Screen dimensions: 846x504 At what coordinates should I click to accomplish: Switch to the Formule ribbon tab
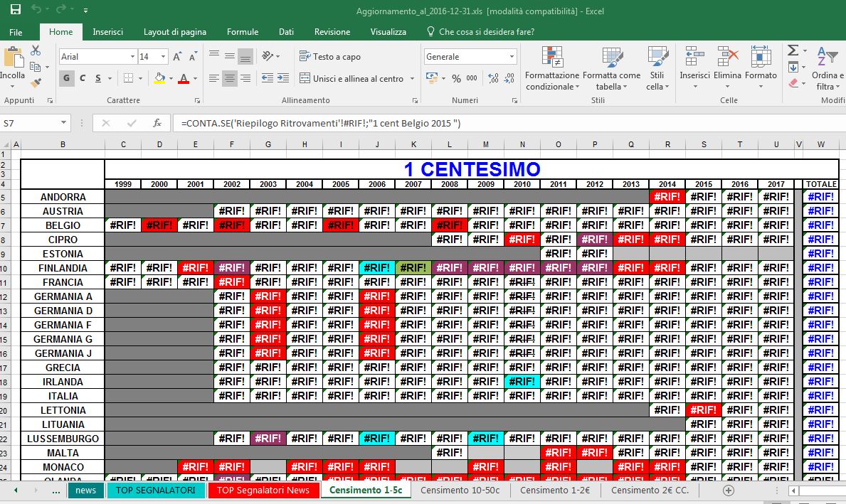coord(242,32)
